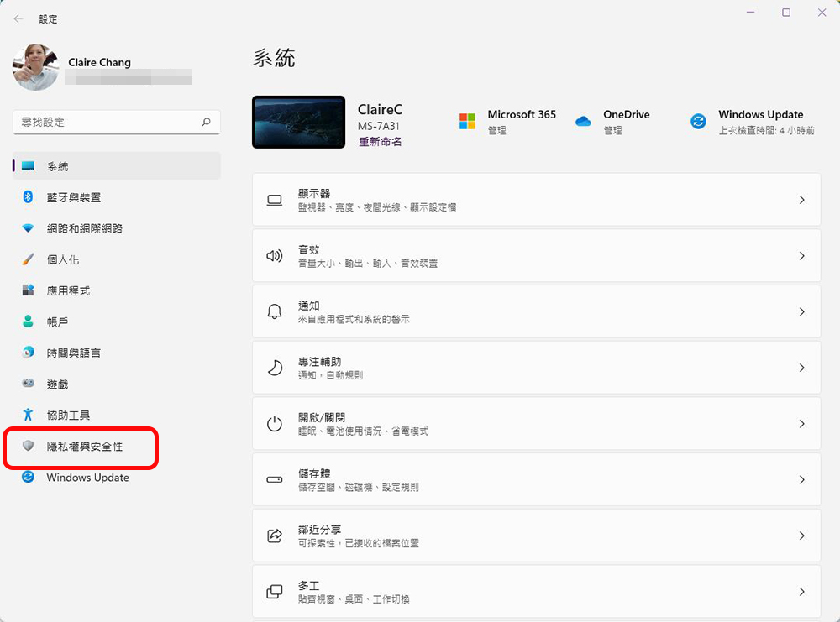Click the search magnifier icon
Screen dimensions: 840x622
point(207,122)
